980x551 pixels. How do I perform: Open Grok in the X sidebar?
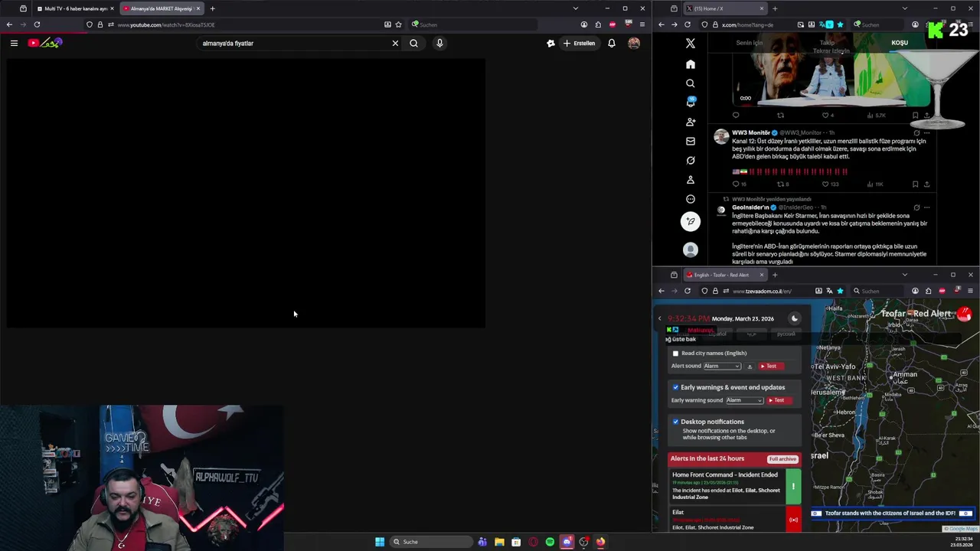691,160
